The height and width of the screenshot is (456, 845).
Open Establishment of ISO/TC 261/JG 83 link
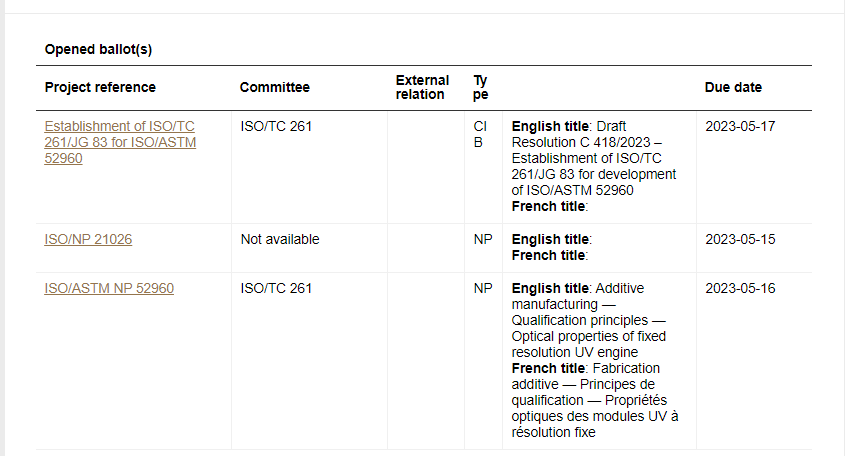tap(120, 142)
